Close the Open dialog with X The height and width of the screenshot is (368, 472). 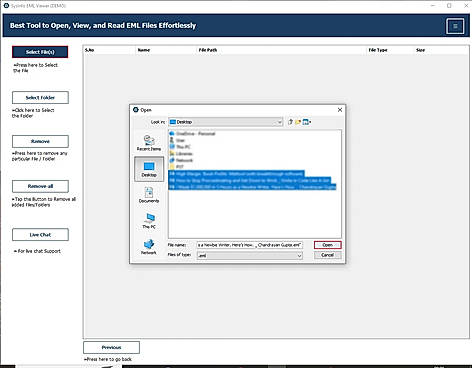(x=340, y=110)
